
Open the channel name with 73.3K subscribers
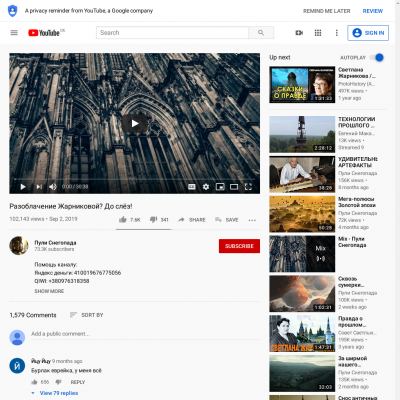55,243
